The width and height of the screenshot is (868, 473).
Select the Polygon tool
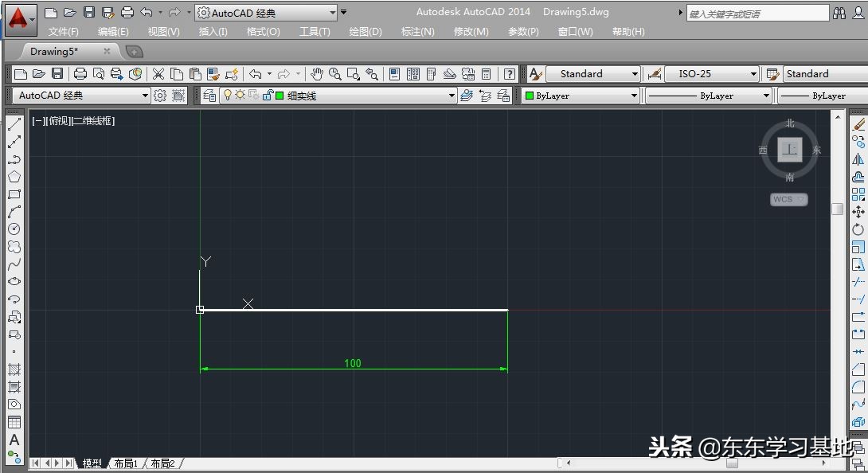(x=14, y=177)
